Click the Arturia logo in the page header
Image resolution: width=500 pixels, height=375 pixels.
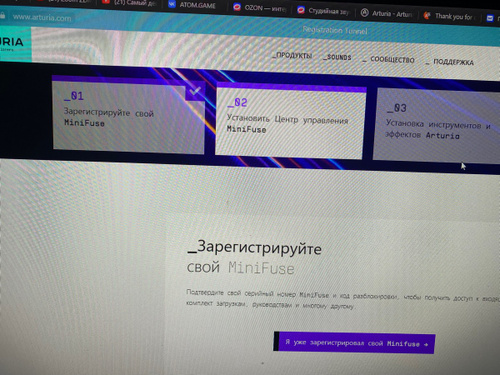pos(12,43)
